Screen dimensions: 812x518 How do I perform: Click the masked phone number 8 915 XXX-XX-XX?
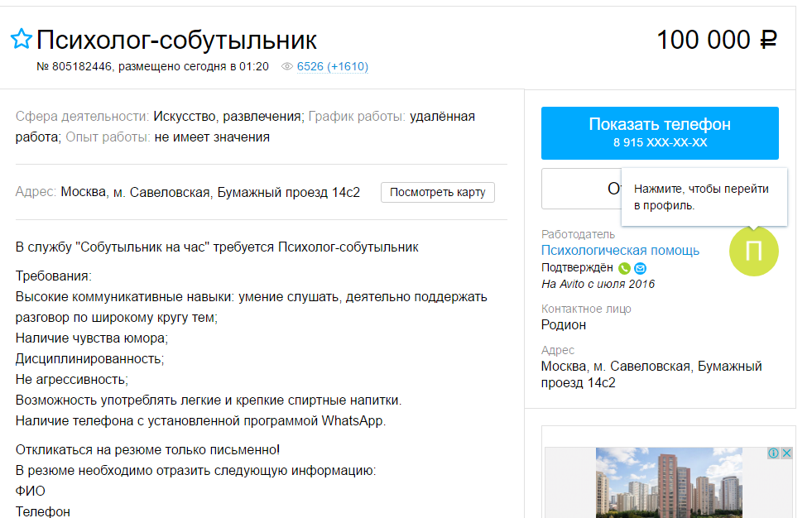[x=658, y=143]
